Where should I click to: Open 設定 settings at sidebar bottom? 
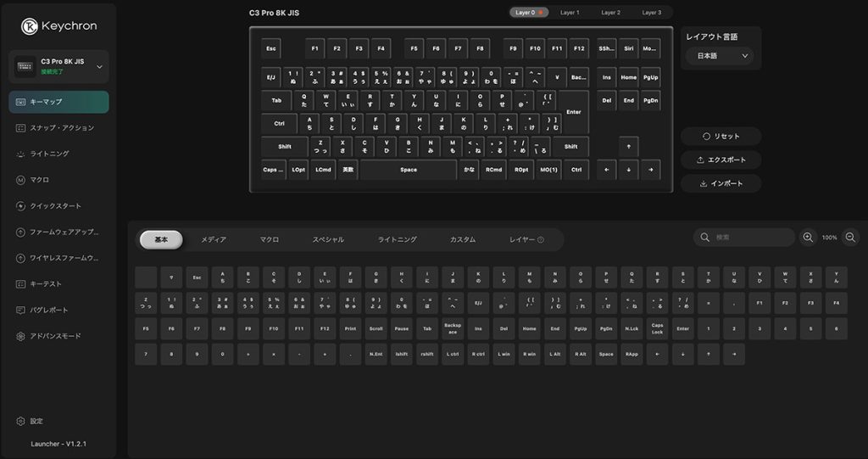(36, 421)
